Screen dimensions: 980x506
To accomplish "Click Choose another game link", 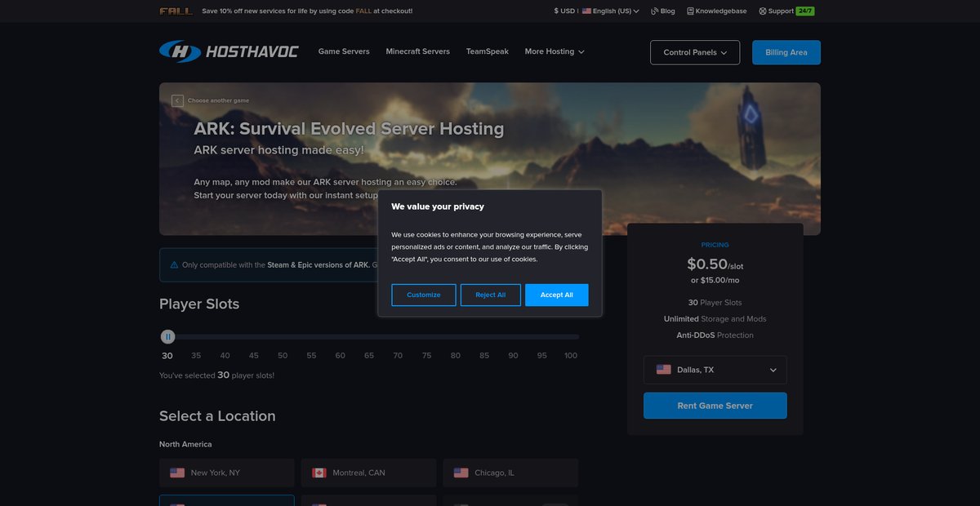I will tap(218, 100).
